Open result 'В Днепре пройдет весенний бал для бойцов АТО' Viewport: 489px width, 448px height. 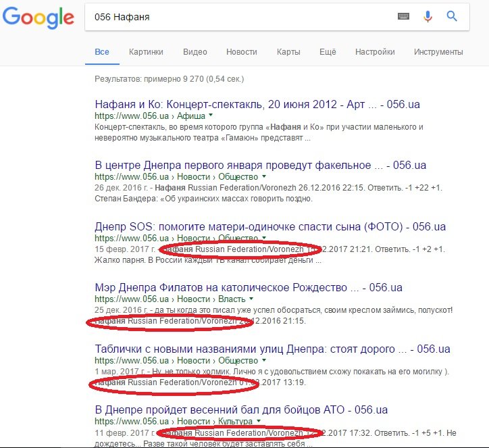(241, 409)
